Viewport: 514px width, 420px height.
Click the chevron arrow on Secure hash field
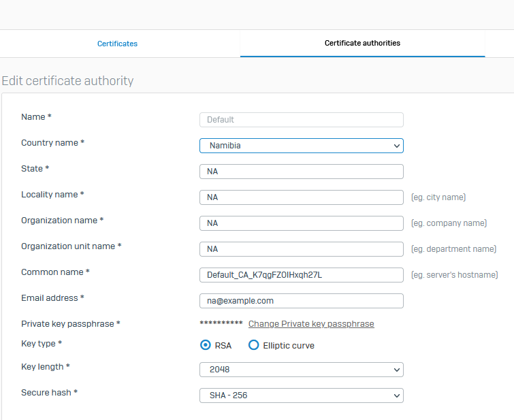pyautogui.click(x=397, y=395)
